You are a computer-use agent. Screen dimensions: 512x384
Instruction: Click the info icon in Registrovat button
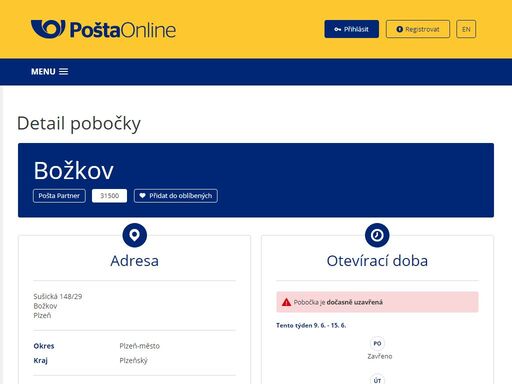[x=400, y=29]
